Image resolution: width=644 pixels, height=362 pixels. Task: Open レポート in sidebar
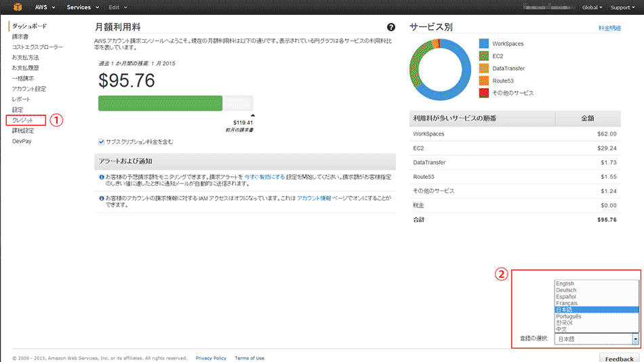click(21, 99)
